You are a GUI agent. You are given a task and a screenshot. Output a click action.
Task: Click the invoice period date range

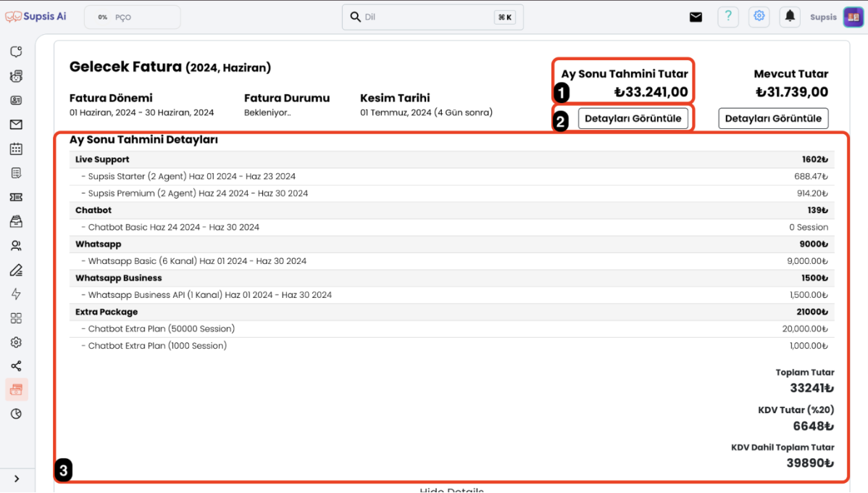point(142,112)
